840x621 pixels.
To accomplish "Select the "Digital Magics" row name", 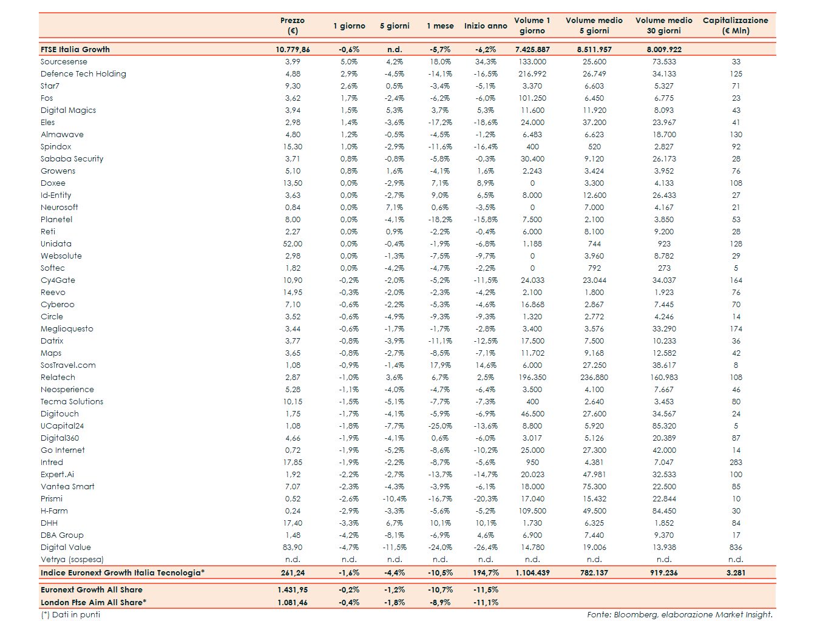I will 68,110.
